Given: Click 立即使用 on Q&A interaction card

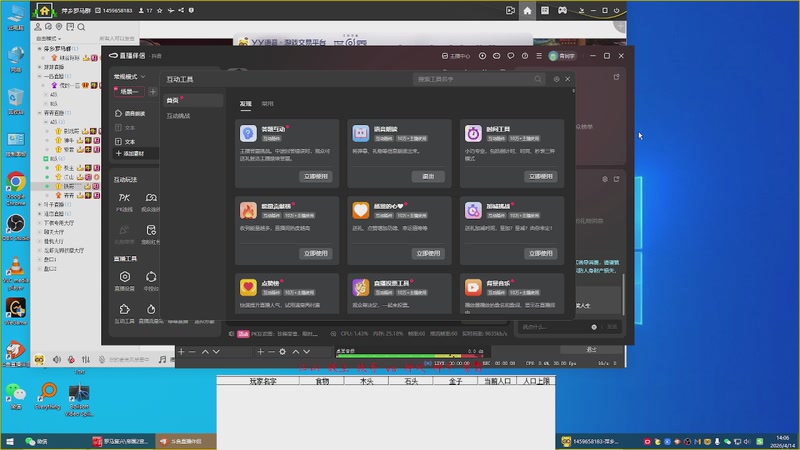Looking at the screenshot, I should click(x=315, y=177).
